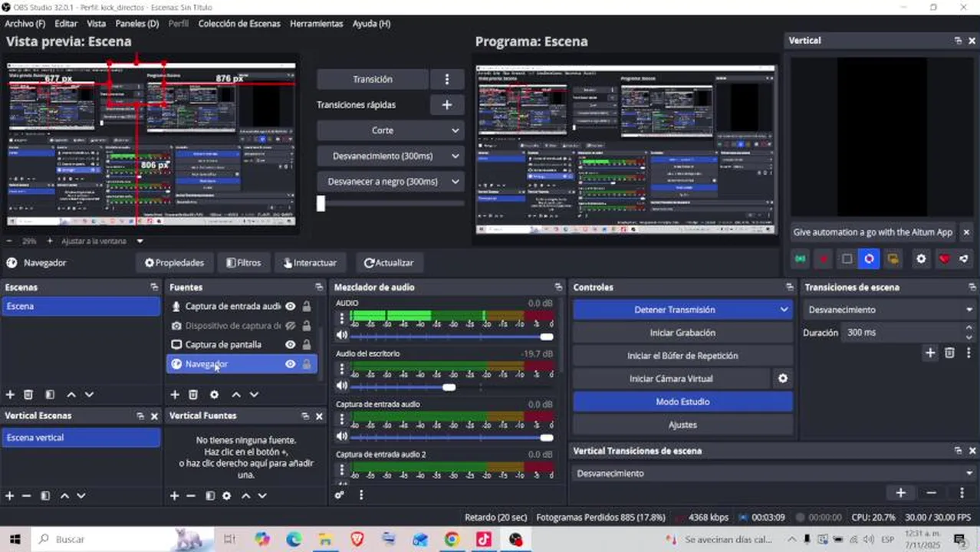
Task: Open AUDIO channel three-dot options
Action: click(342, 317)
